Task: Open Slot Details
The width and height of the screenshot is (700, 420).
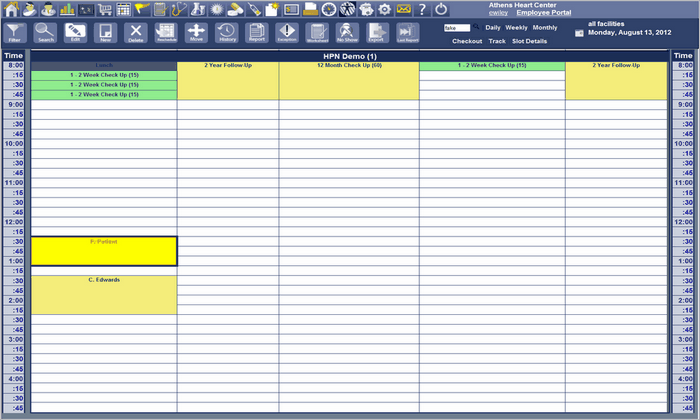Action: coord(529,41)
